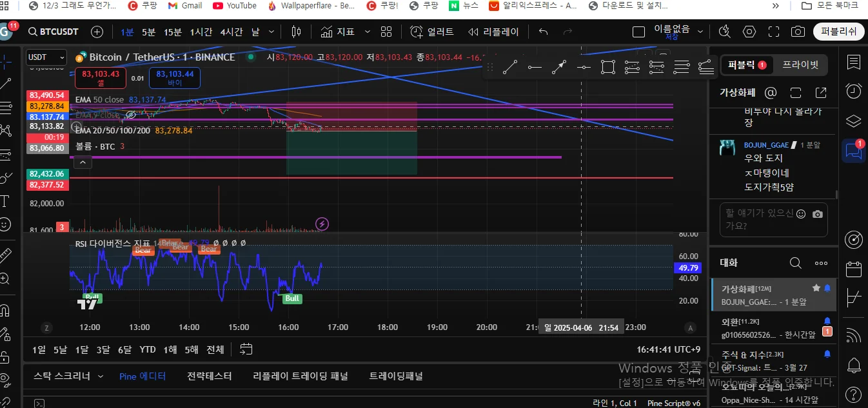868x408 pixels.
Task: Insert an emoji with smiley icon in chat
Action: point(801,213)
